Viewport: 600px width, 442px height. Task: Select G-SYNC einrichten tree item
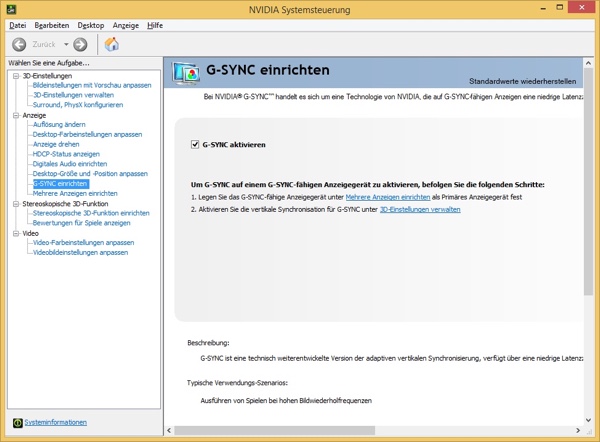(x=61, y=184)
